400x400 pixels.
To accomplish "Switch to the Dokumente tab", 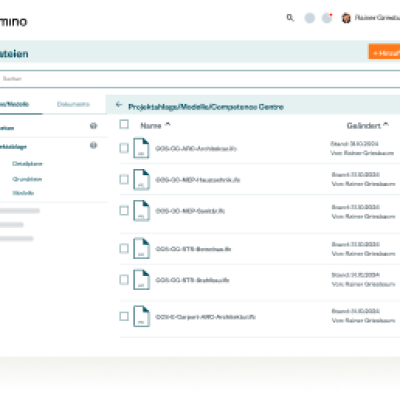I will (x=73, y=104).
